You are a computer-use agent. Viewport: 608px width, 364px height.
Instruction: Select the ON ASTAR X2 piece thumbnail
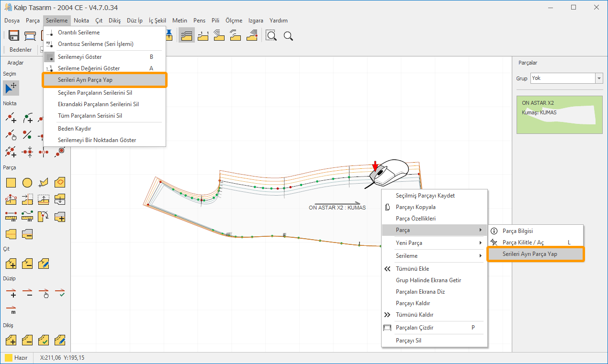pyautogui.click(x=559, y=115)
